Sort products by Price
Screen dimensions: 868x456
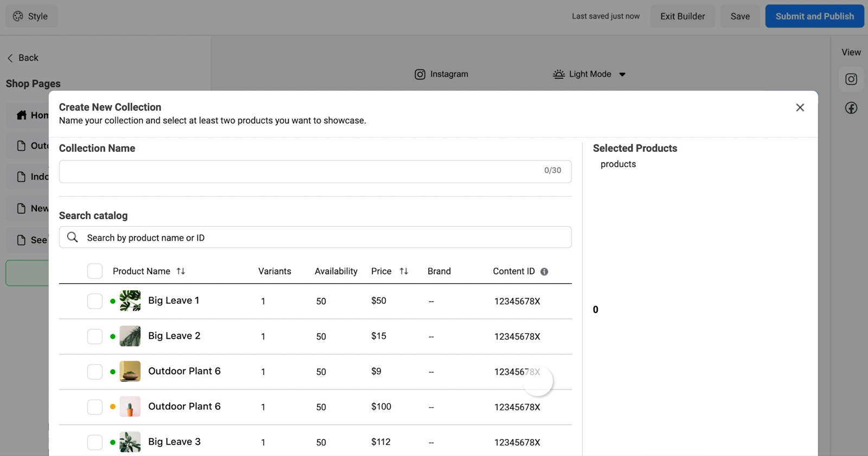[404, 271]
